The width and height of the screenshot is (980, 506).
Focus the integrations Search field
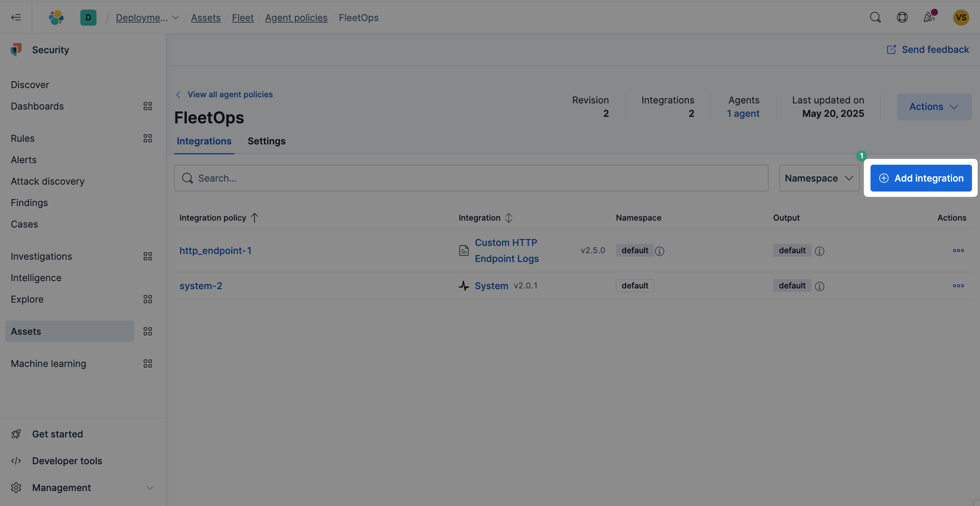point(471,178)
